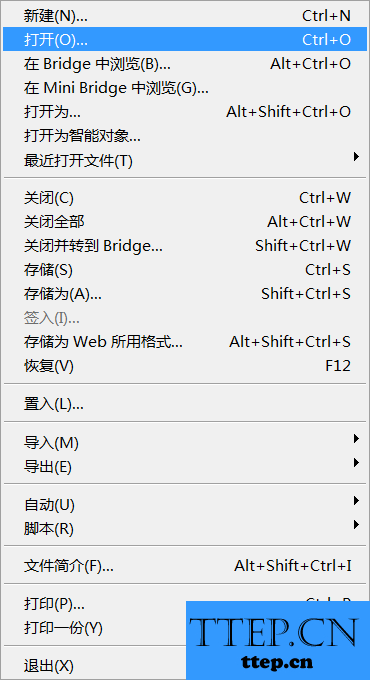The image size is (370, 680).
Task: Choose the 打开为... entry
Action: pos(185,112)
